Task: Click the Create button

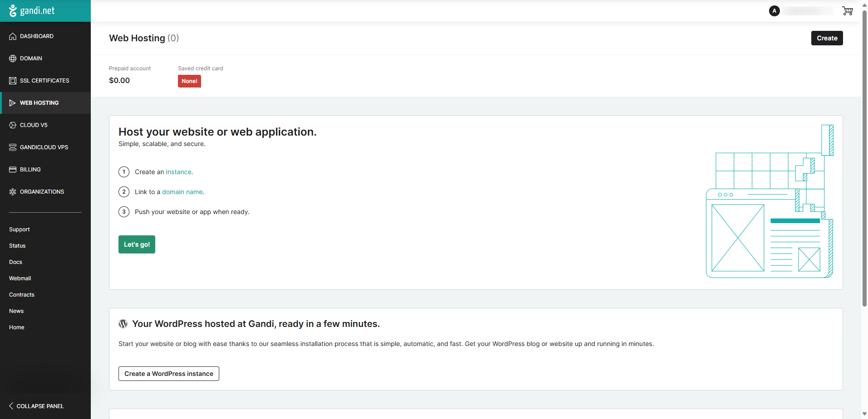Action: point(827,38)
